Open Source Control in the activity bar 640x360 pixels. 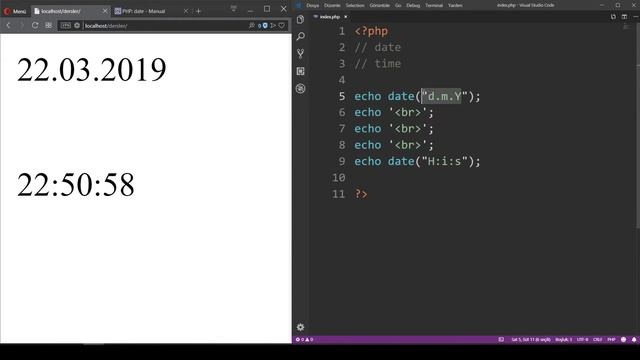[x=301, y=53]
